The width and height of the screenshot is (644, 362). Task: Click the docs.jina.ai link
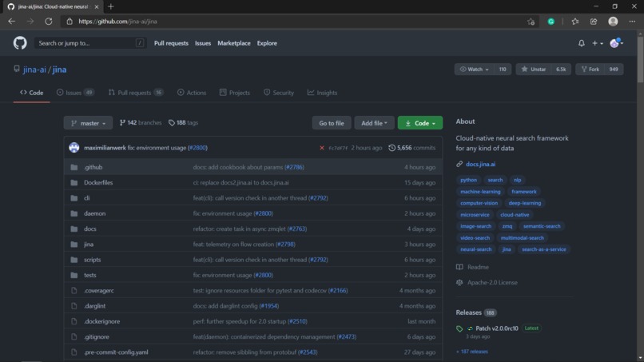click(x=480, y=164)
